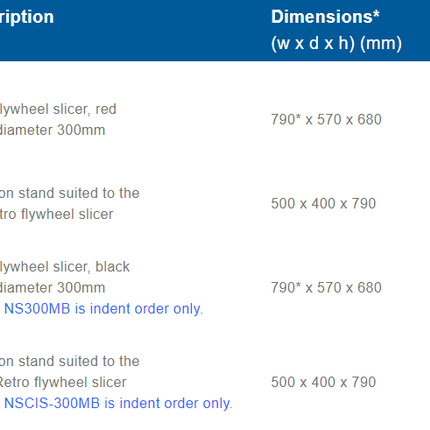Click the NS300MB is indent order only note
This screenshot has height=430, width=430.
click(103, 309)
